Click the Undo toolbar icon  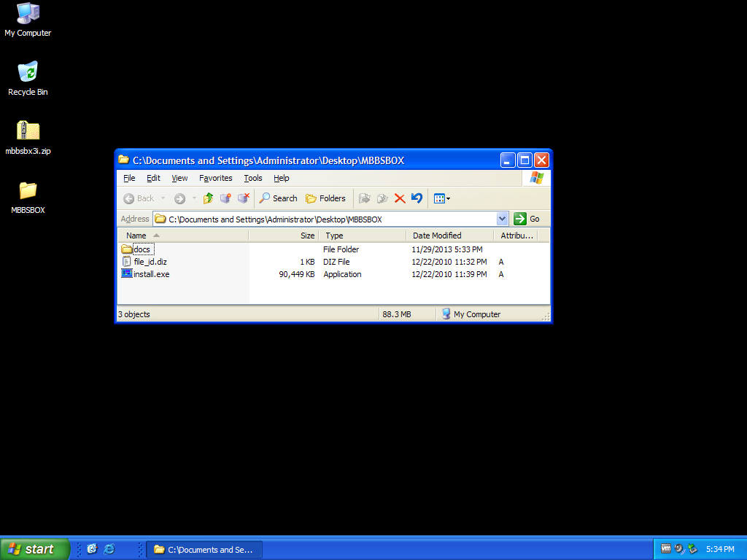click(x=417, y=198)
